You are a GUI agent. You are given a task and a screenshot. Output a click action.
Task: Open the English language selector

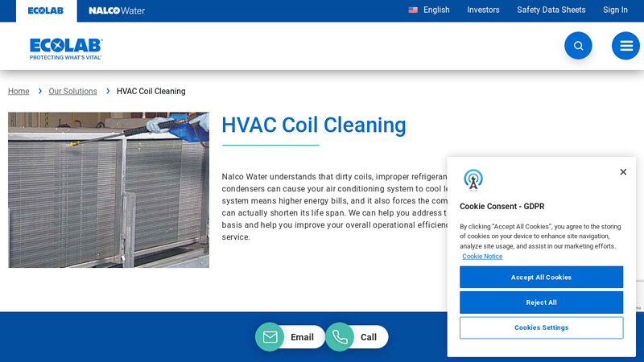pyautogui.click(x=436, y=10)
